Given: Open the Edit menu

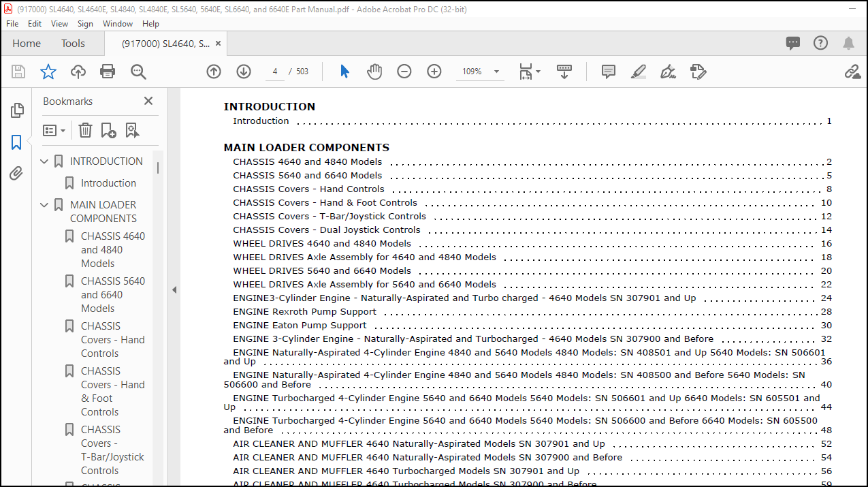Looking at the screenshot, I should (x=35, y=23).
